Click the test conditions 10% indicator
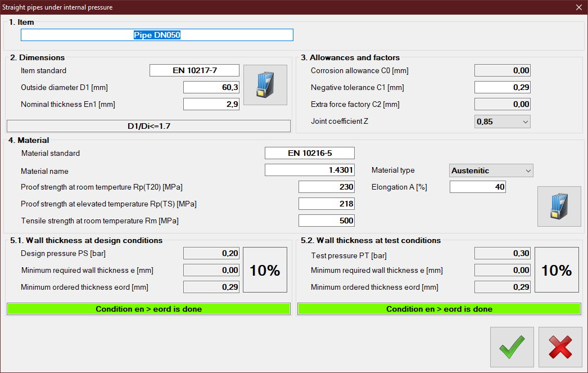Screen dimensions: 588x373 556,270
